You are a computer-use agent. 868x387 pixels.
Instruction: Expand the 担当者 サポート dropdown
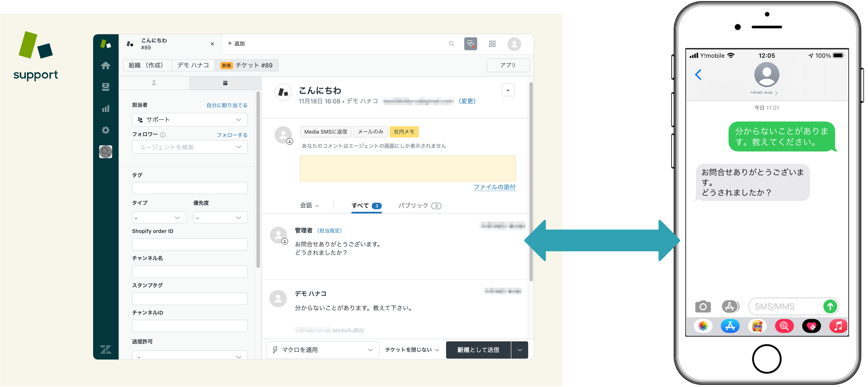click(190, 120)
